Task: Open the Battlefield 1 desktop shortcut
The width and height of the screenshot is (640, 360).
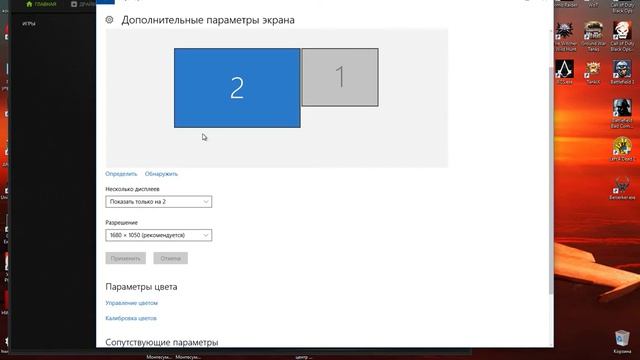Action: (622, 72)
